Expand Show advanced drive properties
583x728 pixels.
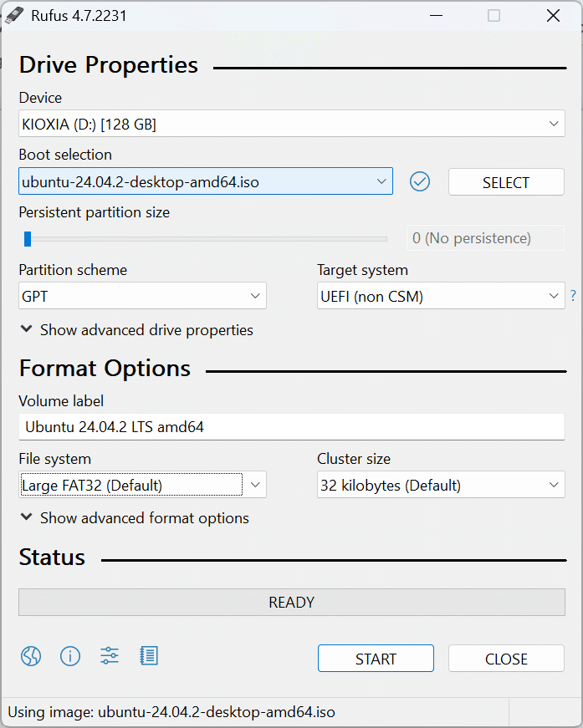click(136, 330)
